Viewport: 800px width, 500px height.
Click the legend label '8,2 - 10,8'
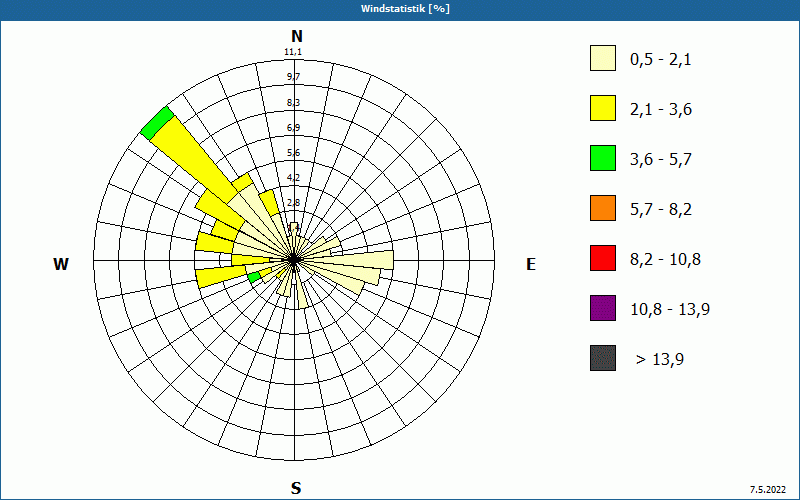coord(665,260)
